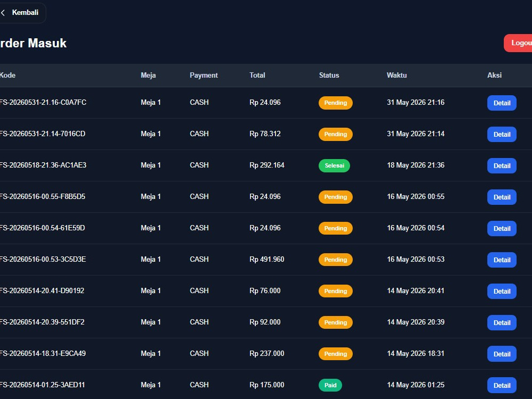The height and width of the screenshot is (399, 532).
Task: Click order code FS-20260514-01.25-3AED11
Action: (43, 385)
